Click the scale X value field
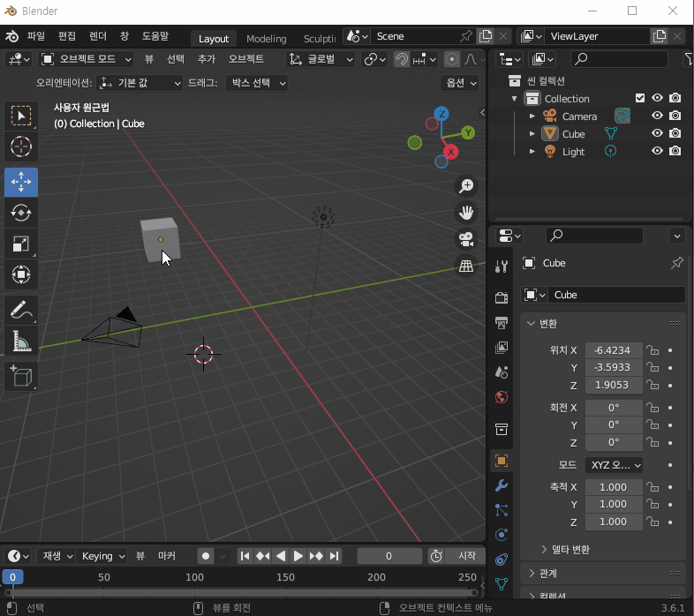This screenshot has width=694, height=616. point(614,487)
